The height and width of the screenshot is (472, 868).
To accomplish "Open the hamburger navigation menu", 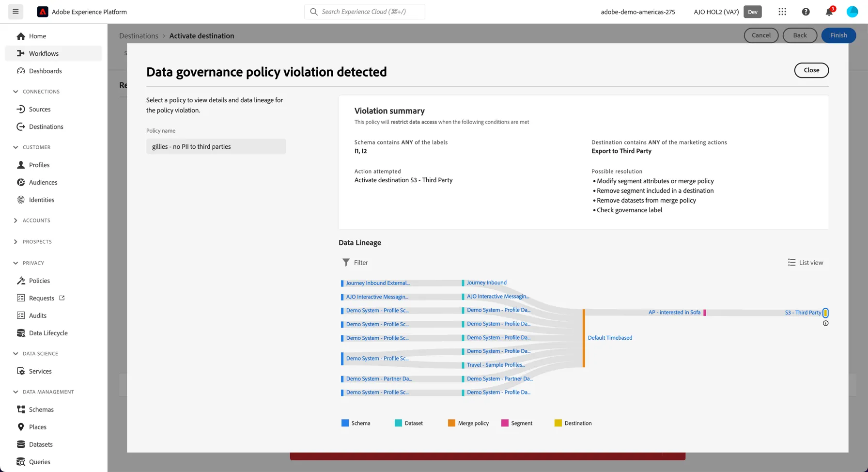I will pyautogui.click(x=15, y=12).
